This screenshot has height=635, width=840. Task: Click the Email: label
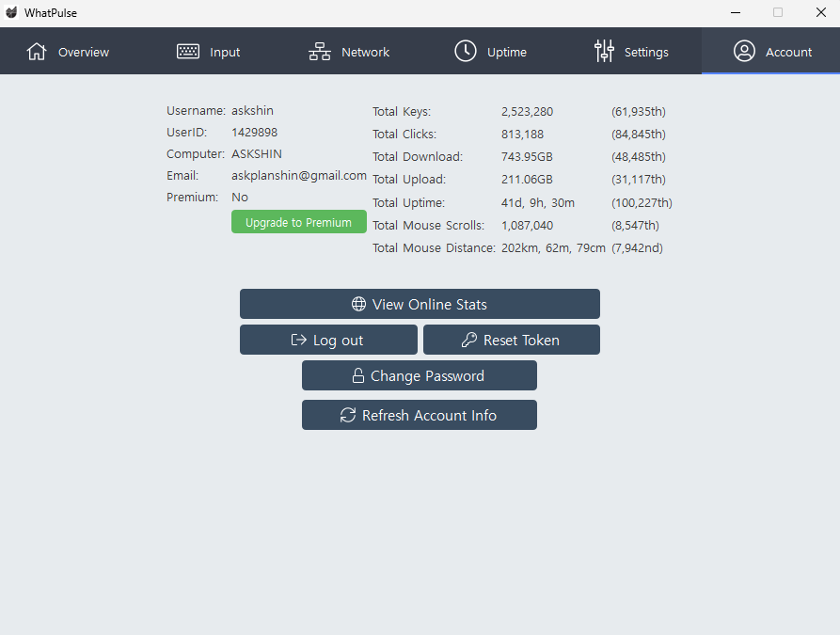coord(182,176)
